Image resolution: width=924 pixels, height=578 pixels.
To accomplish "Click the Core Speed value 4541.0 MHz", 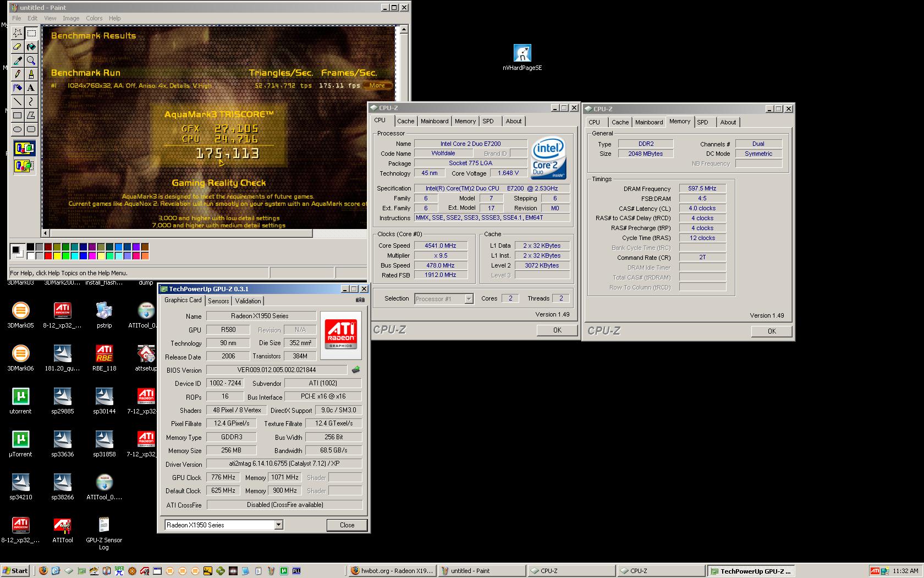I will pos(440,246).
